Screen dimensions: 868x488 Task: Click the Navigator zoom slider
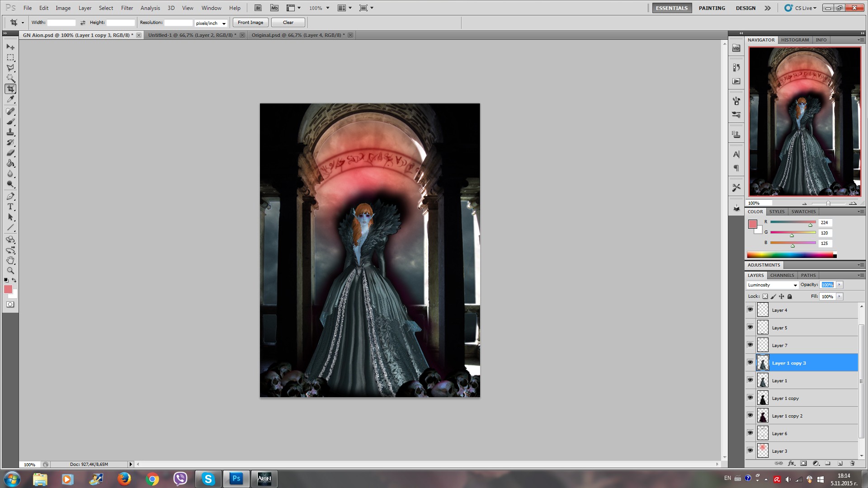click(828, 203)
